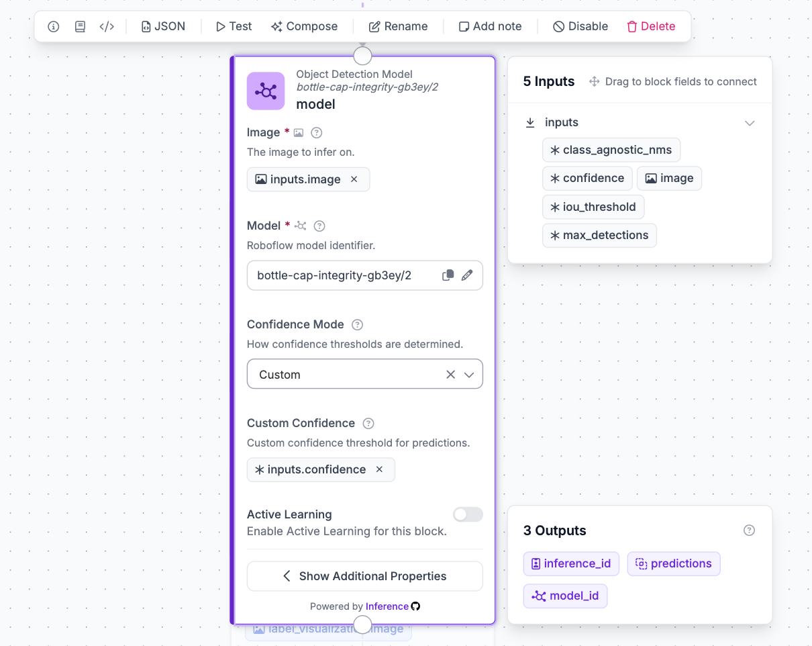Viewport: 812px width, 646px height.
Task: Open help icon next to Confidence Mode
Action: (x=358, y=325)
